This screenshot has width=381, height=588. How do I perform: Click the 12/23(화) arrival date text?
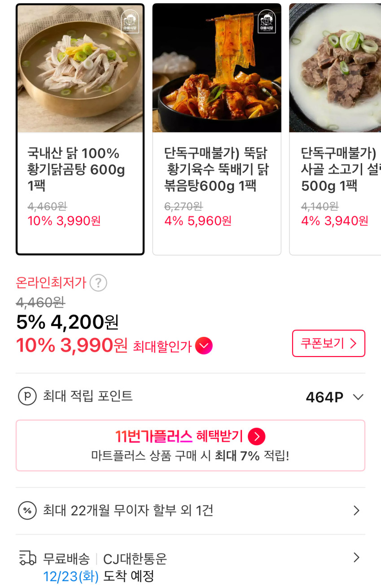pos(70,576)
